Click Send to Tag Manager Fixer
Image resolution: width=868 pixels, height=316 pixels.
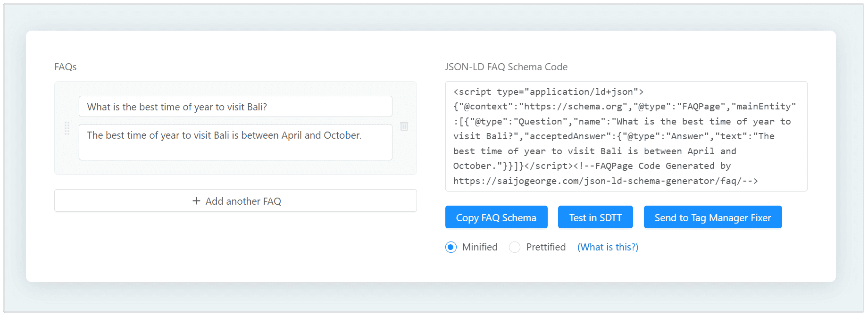tap(712, 217)
